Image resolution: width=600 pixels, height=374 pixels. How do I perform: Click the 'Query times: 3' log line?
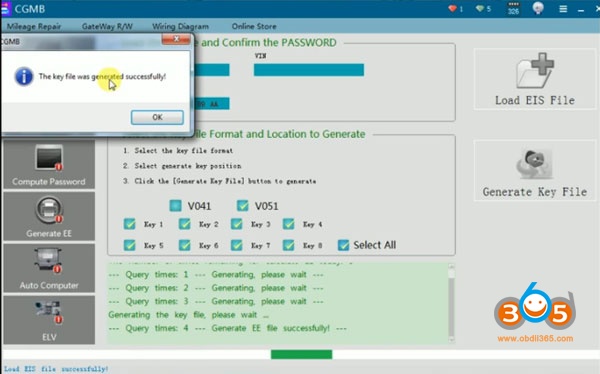pos(216,302)
